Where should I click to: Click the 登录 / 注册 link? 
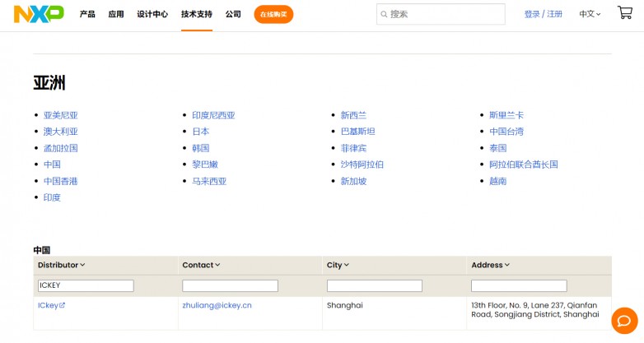[544, 14]
